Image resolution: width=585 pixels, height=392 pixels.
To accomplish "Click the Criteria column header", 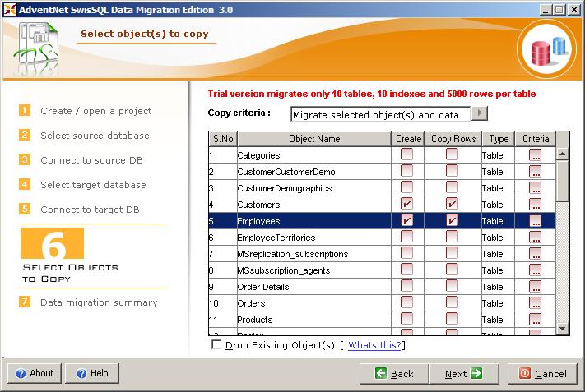I will point(536,139).
